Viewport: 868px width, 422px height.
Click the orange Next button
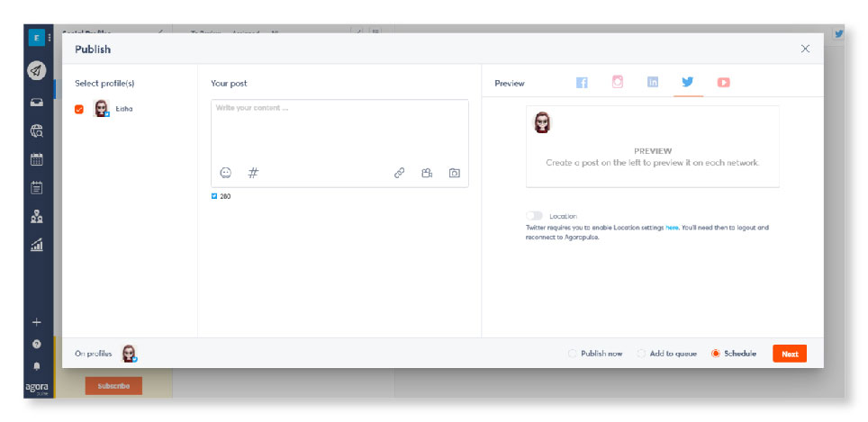[790, 354]
